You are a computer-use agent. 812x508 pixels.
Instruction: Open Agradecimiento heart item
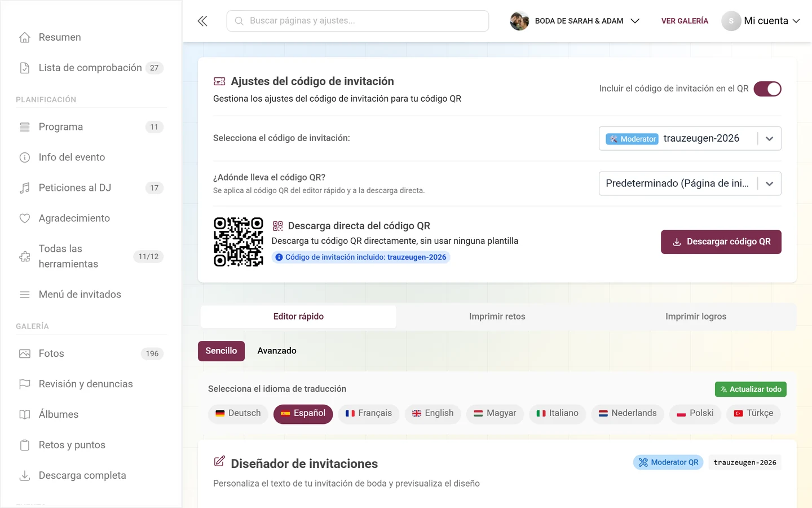91,218
